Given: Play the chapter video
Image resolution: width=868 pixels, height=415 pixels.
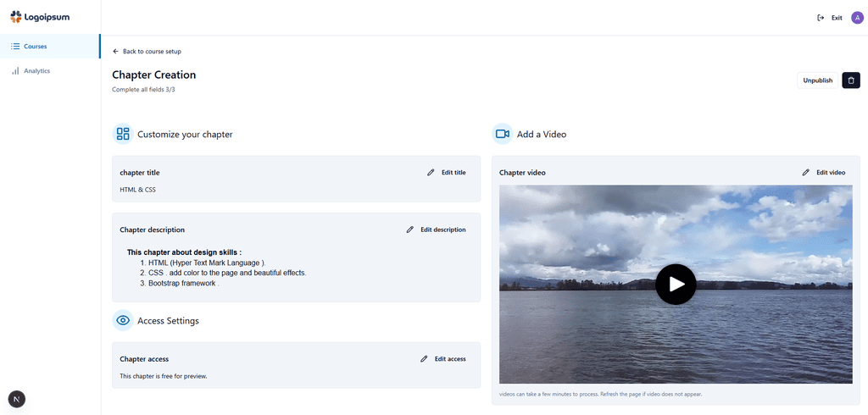Looking at the screenshot, I should tap(676, 284).
